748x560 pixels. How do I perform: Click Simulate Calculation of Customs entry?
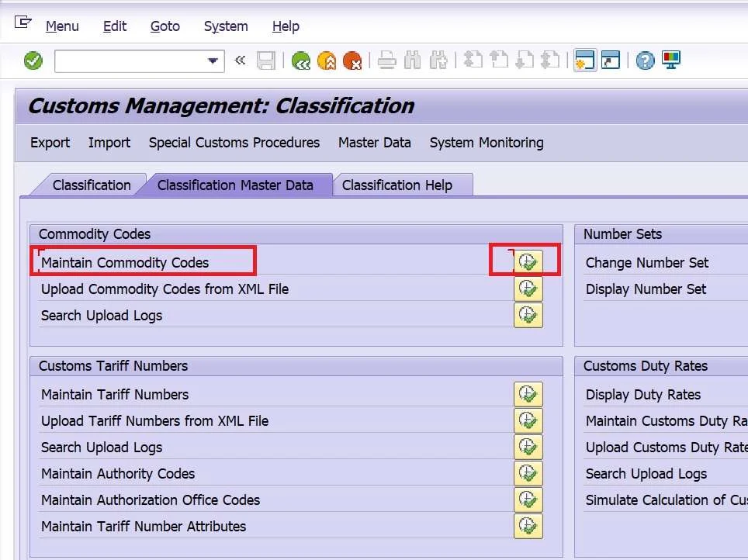(667, 500)
